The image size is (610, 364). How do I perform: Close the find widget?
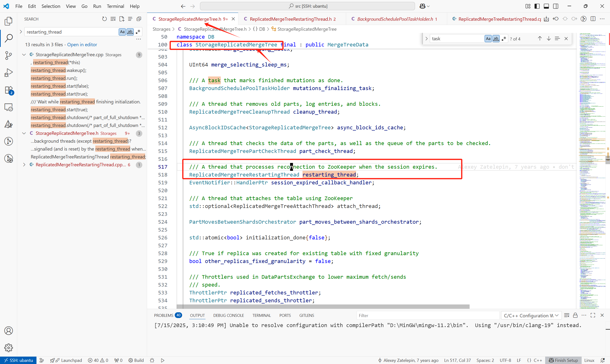[566, 39]
